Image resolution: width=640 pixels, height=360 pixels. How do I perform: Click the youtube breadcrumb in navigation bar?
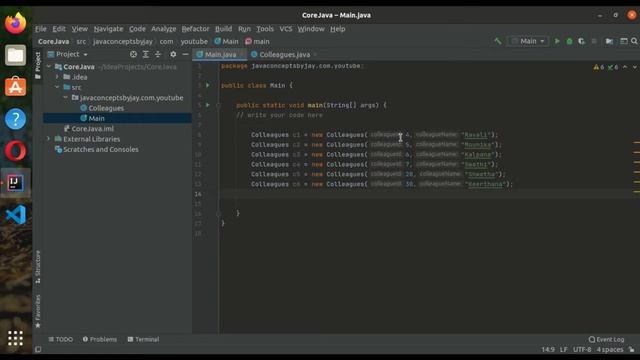(x=194, y=41)
